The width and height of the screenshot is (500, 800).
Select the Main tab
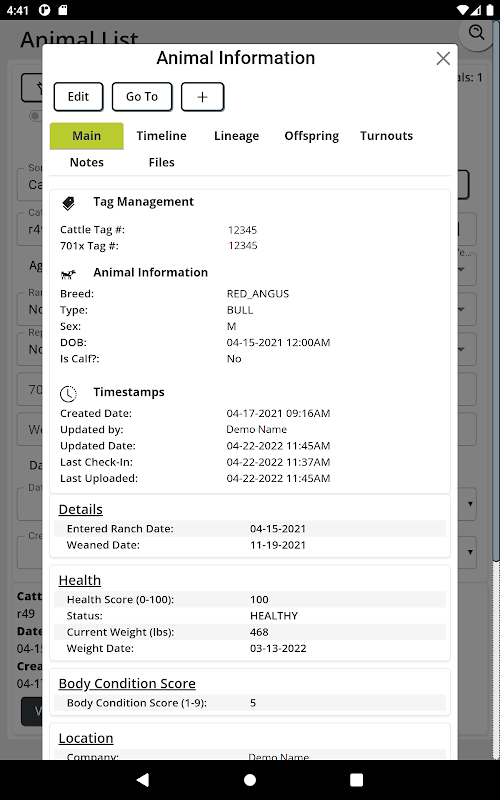point(86,136)
